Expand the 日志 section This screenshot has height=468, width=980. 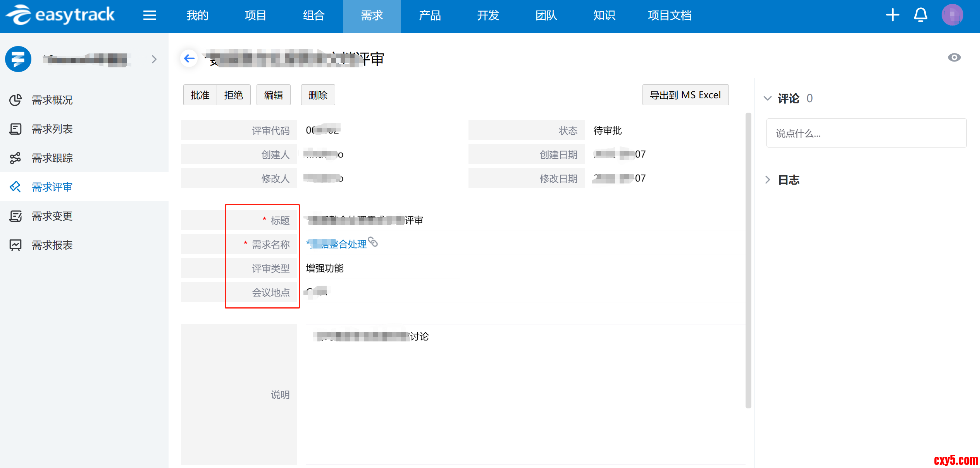(x=767, y=180)
